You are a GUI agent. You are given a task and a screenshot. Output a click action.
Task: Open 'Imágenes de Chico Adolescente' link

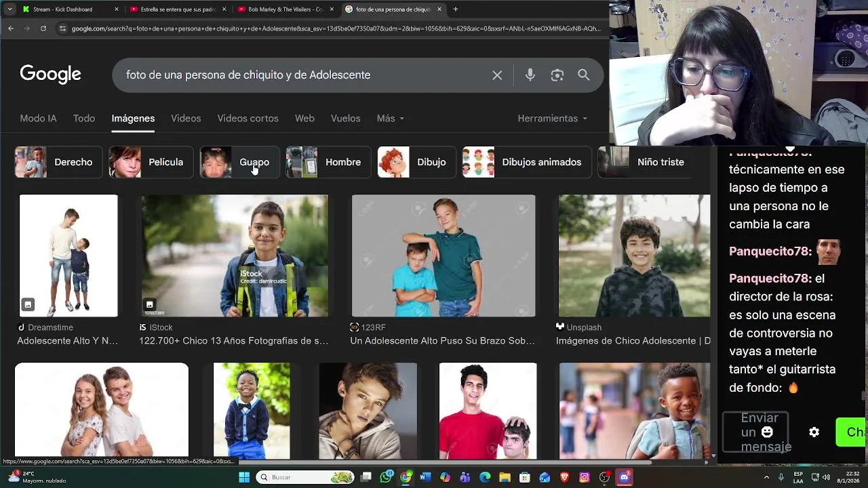(633, 341)
